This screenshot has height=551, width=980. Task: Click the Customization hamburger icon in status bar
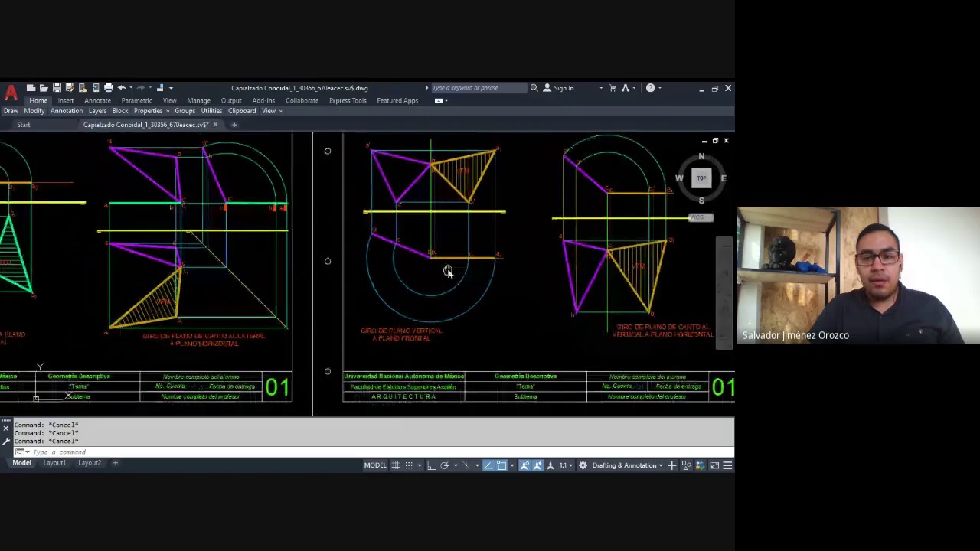[x=728, y=465]
